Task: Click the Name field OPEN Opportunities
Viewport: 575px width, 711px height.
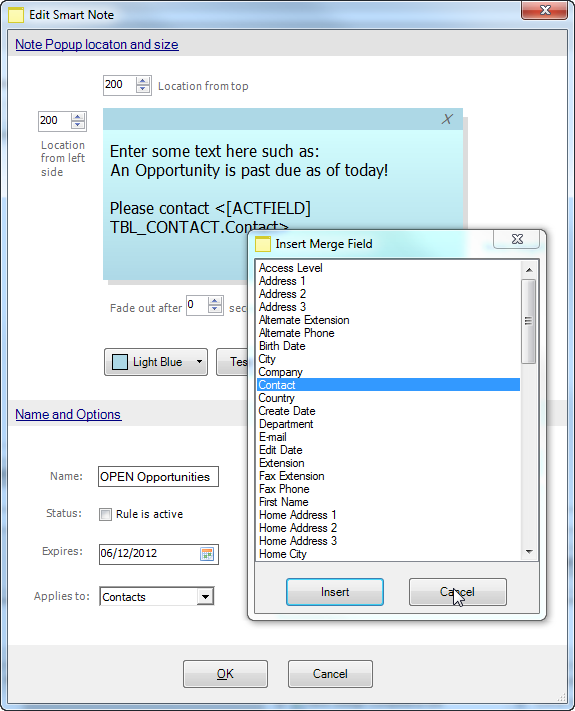Action: pos(158,477)
